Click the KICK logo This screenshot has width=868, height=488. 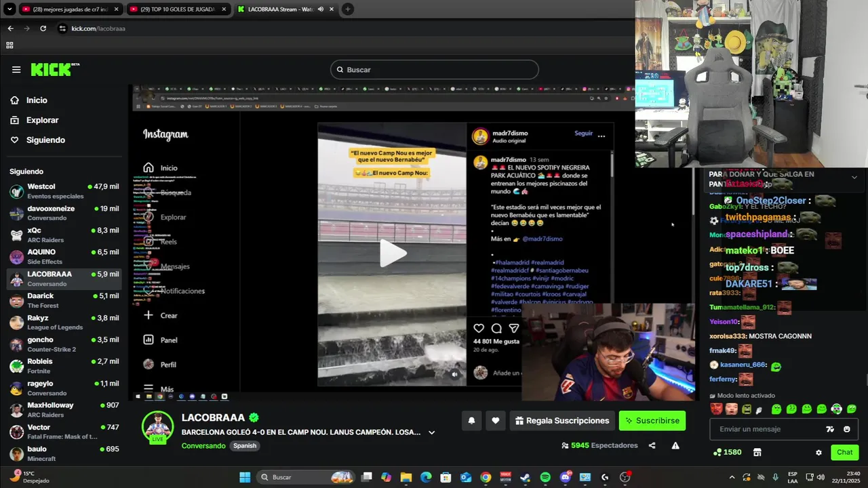54,69
